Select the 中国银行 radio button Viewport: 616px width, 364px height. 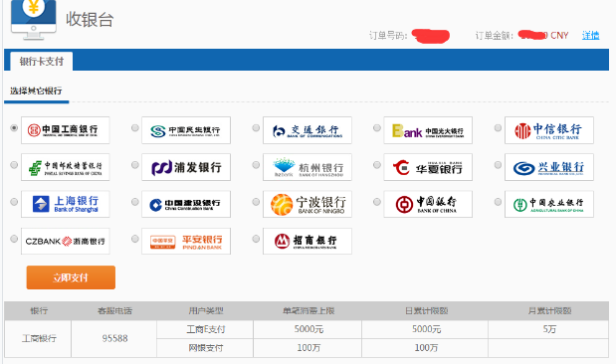(377, 202)
